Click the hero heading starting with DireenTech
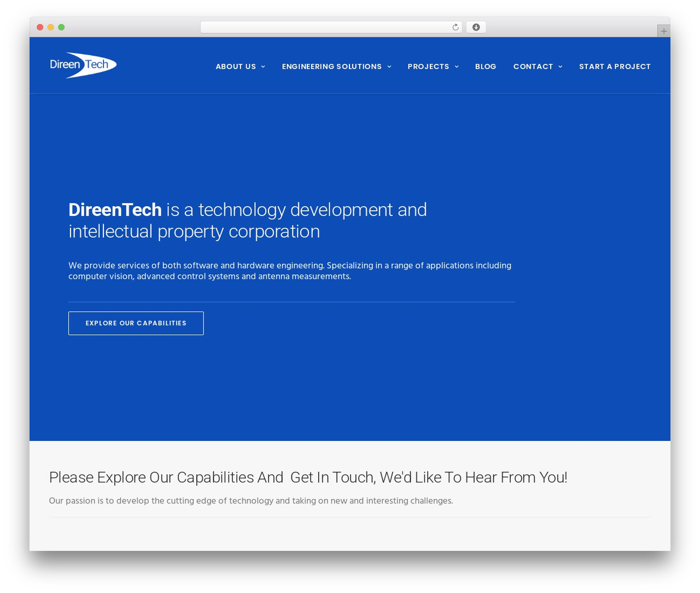The image size is (700, 593). coord(248,220)
